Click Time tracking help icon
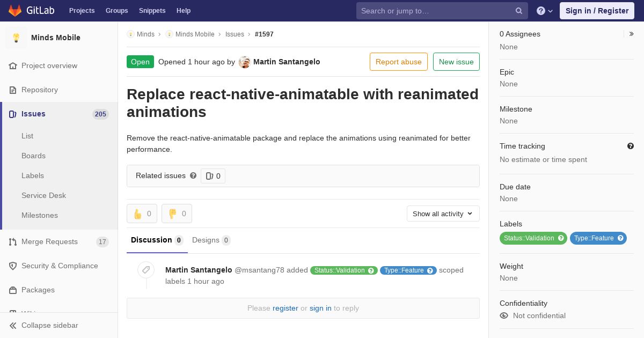The width and height of the screenshot is (644, 338). [x=630, y=146]
